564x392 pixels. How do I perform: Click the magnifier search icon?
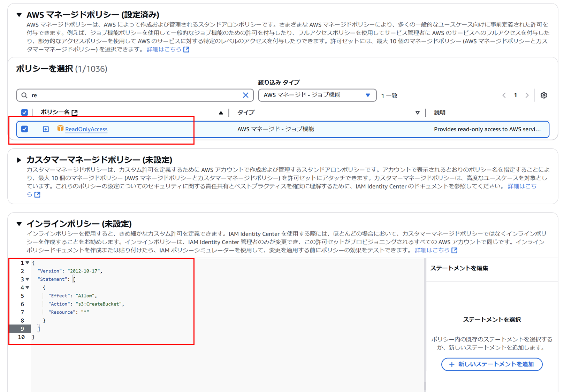point(24,95)
